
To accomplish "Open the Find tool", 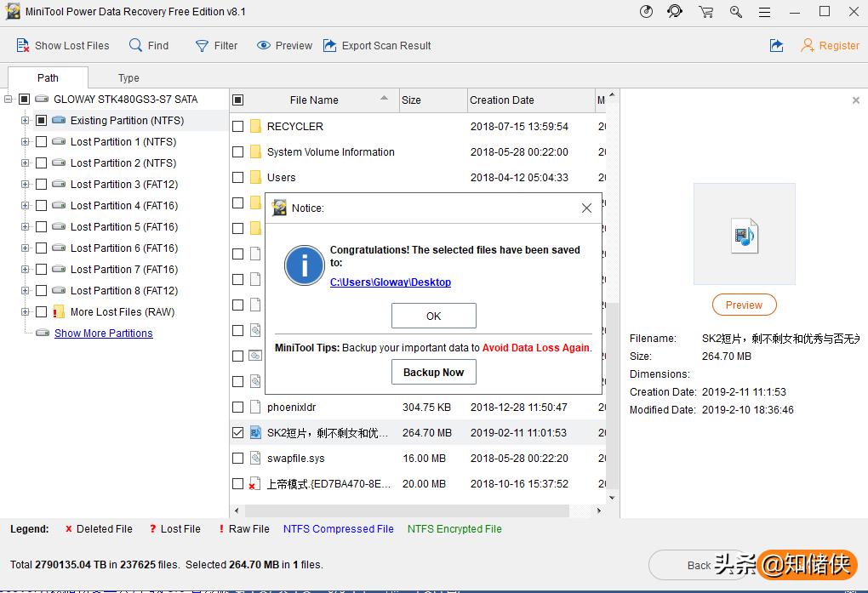I will pyautogui.click(x=136, y=45).
